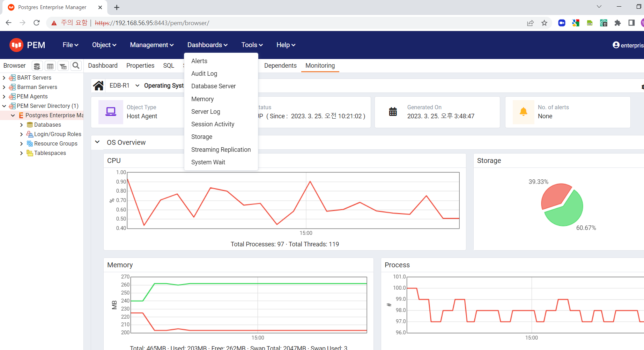Close the Dashboards menu
Screen dimensions: 644x350
tap(207, 45)
